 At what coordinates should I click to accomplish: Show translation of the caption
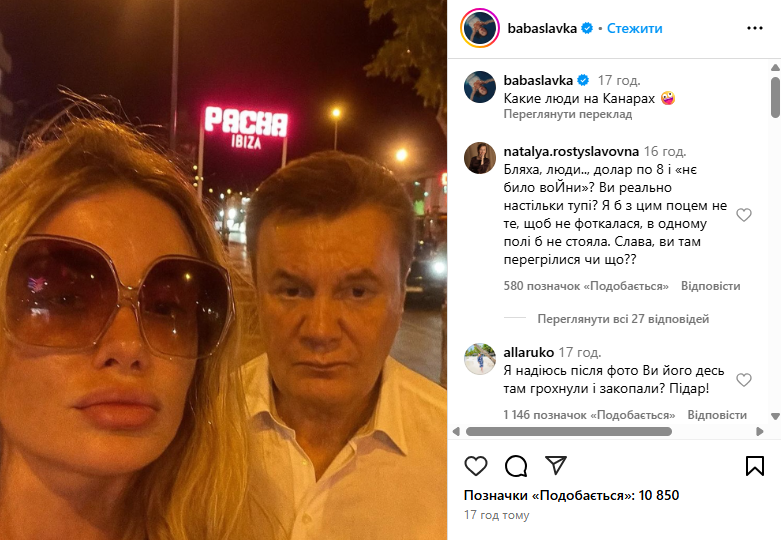(568, 114)
